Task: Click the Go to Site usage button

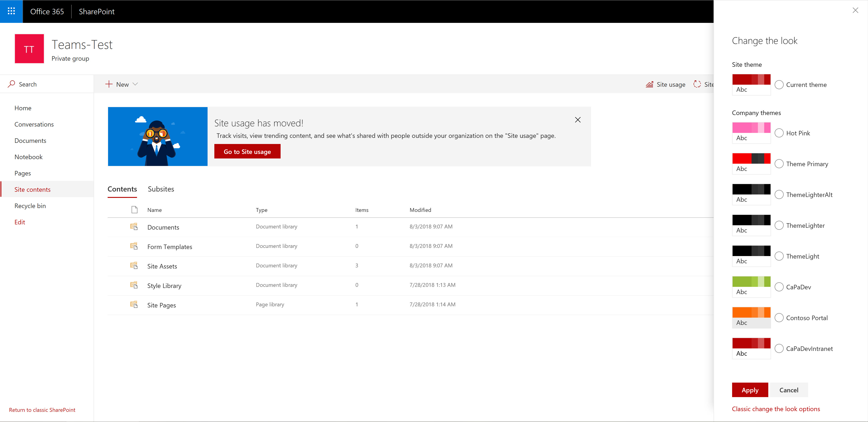Action: (247, 151)
